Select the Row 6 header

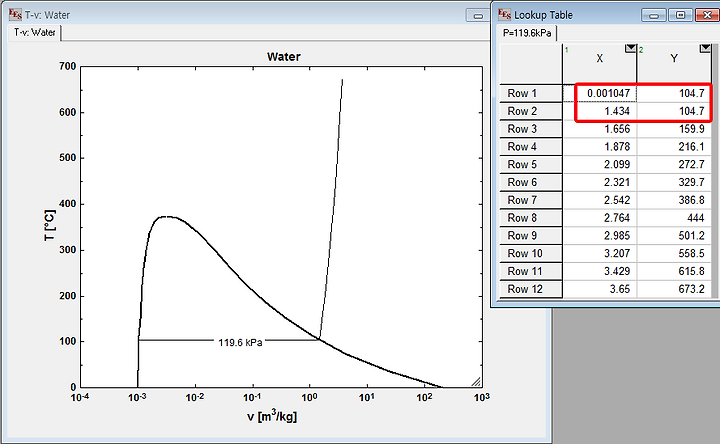(531, 182)
